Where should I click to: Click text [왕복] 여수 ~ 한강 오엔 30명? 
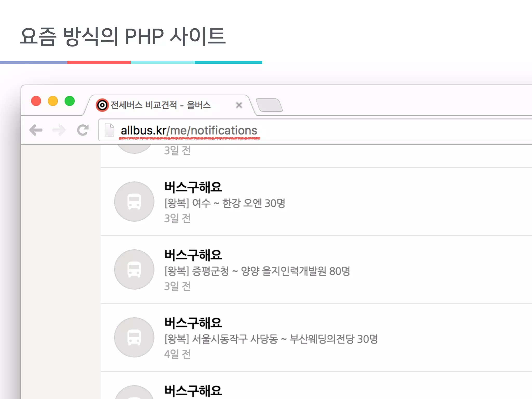225,203
